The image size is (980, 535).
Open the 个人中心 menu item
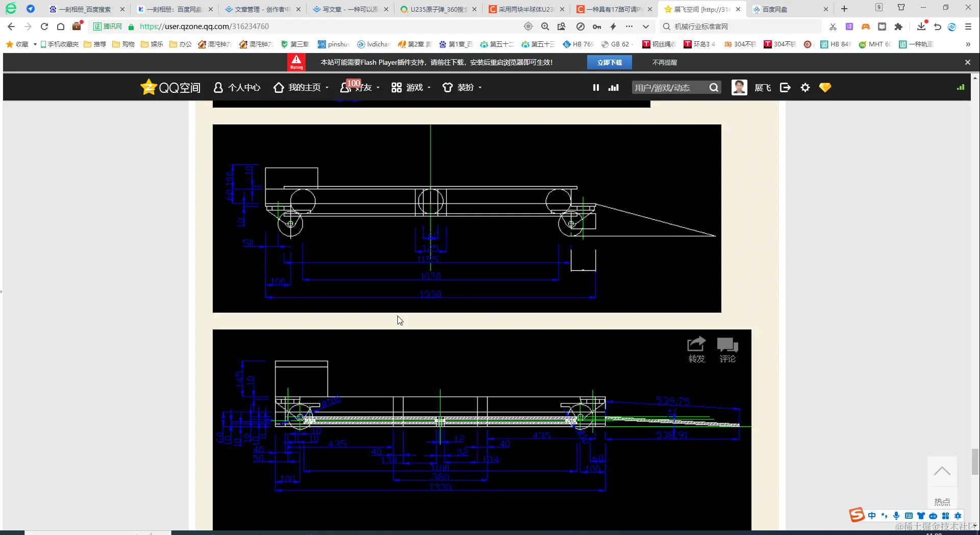237,88
